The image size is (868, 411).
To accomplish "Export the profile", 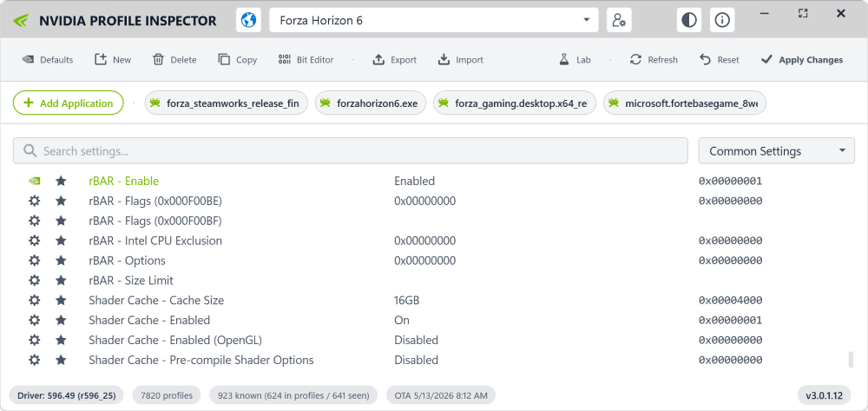I will tap(395, 60).
